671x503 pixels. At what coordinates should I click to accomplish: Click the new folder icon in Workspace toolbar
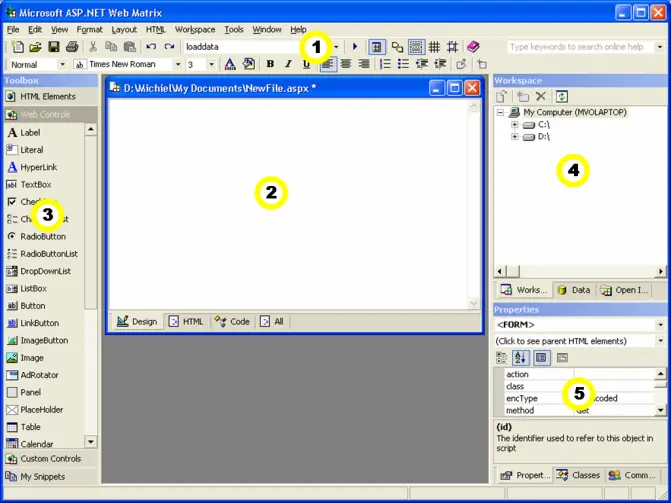tap(522, 96)
